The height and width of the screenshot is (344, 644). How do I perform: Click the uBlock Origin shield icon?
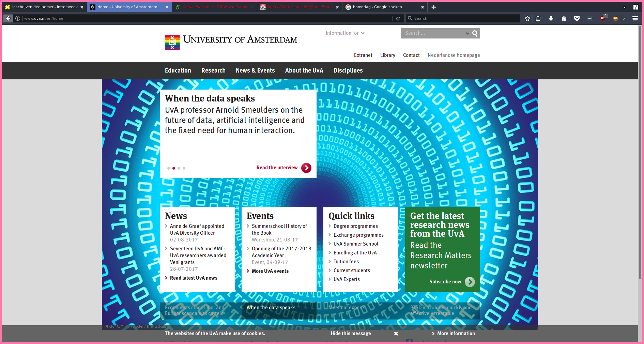tap(603, 18)
